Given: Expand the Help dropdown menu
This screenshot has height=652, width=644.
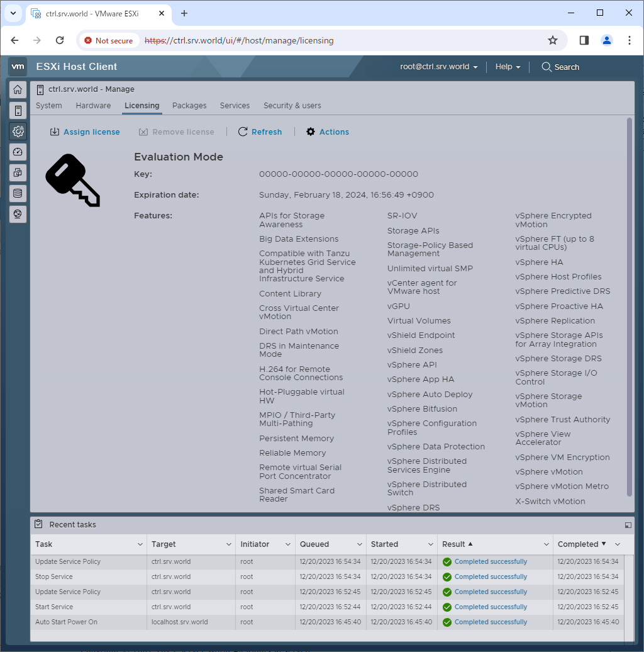Looking at the screenshot, I should pos(507,67).
